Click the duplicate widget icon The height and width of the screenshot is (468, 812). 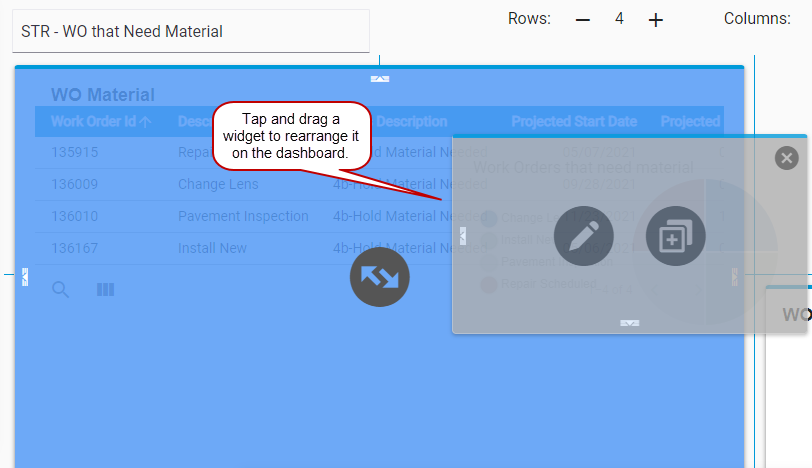tap(675, 236)
